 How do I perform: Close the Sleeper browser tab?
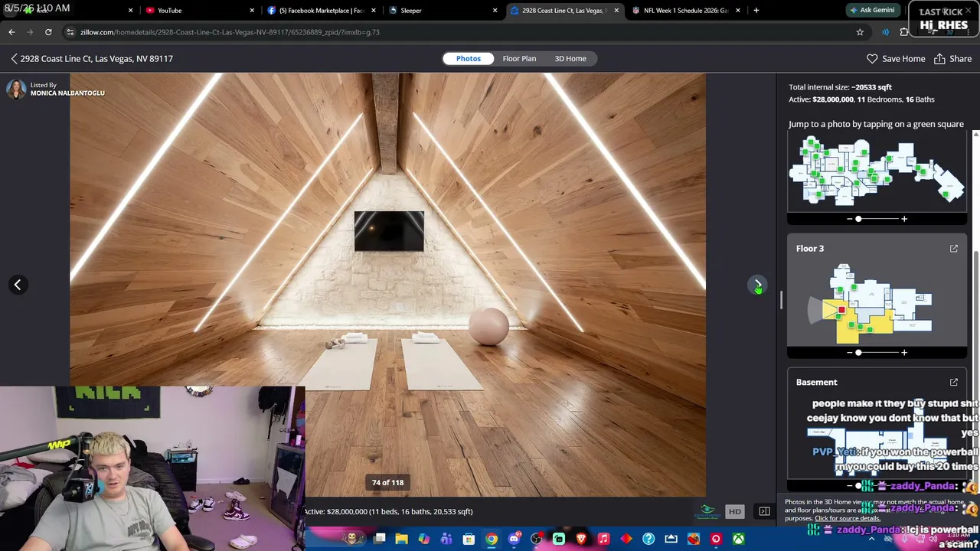tap(495, 11)
